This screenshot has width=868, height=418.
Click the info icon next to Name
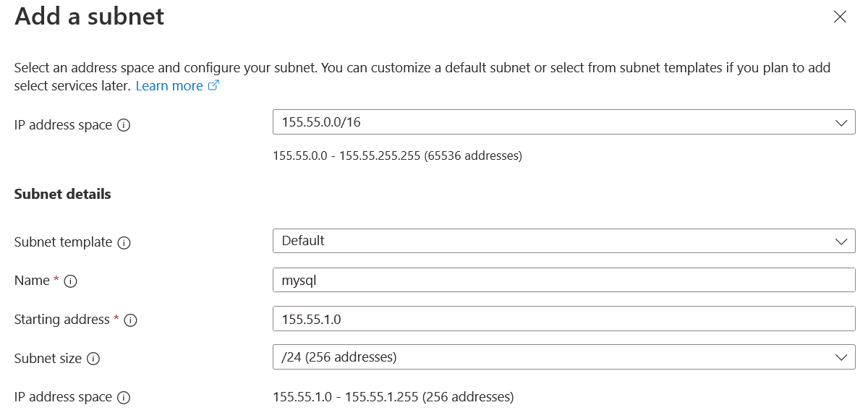(x=70, y=281)
